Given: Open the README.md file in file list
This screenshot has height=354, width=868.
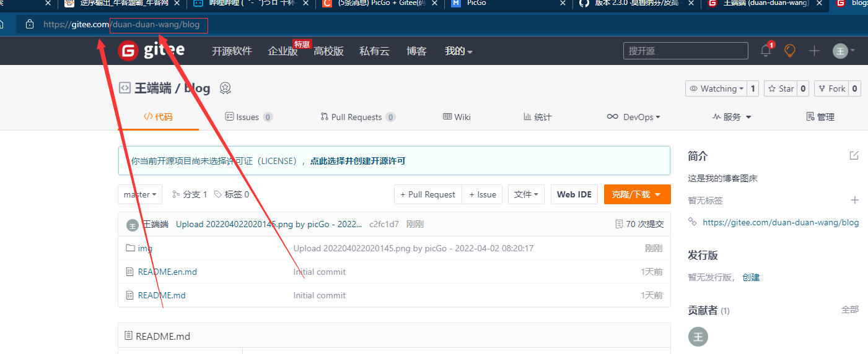Looking at the screenshot, I should click(x=162, y=295).
